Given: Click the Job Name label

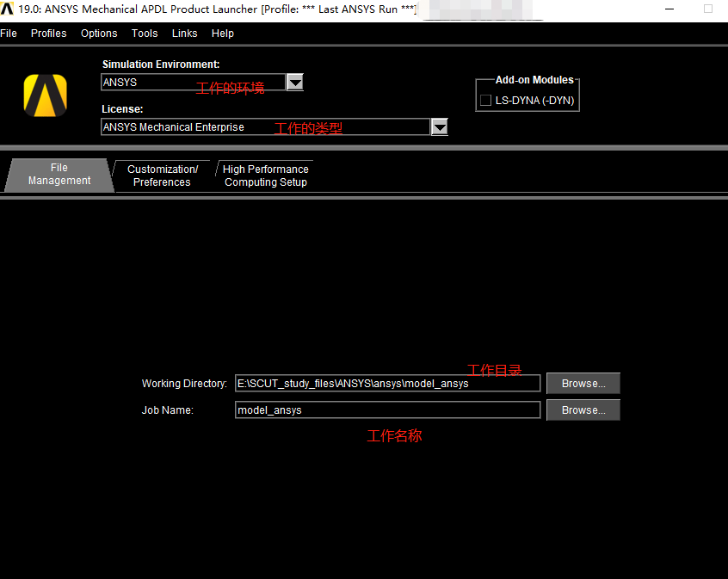Looking at the screenshot, I should 168,410.
